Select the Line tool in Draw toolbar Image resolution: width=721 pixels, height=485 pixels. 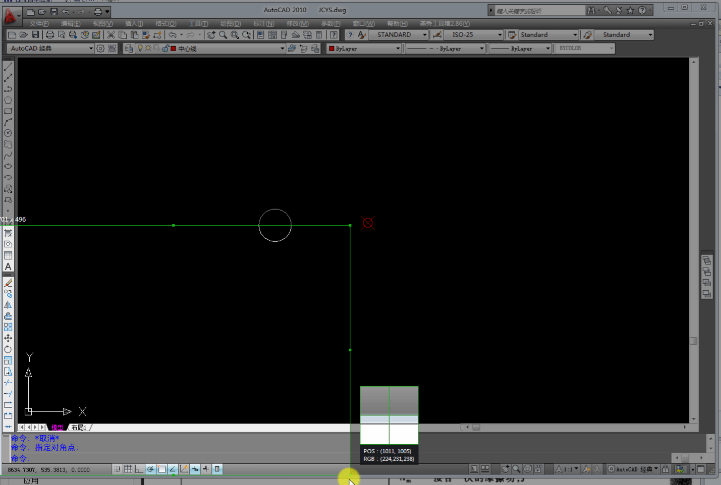click(x=8, y=68)
